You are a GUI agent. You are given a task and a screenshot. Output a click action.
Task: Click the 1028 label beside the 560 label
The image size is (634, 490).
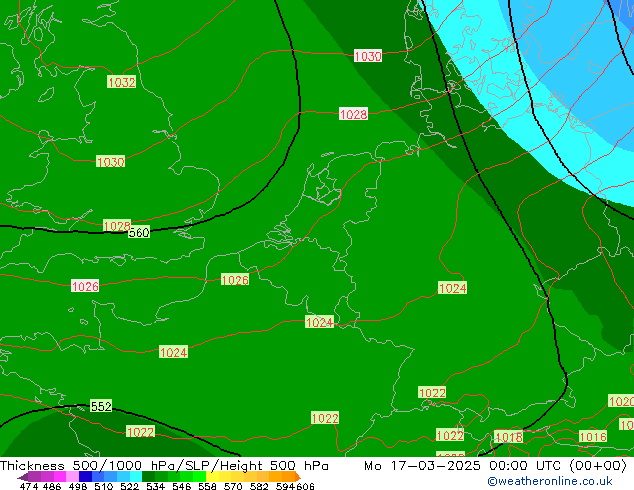pos(117,226)
